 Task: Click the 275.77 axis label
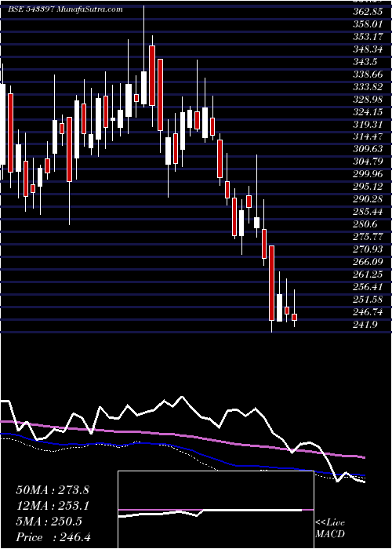[367, 237]
